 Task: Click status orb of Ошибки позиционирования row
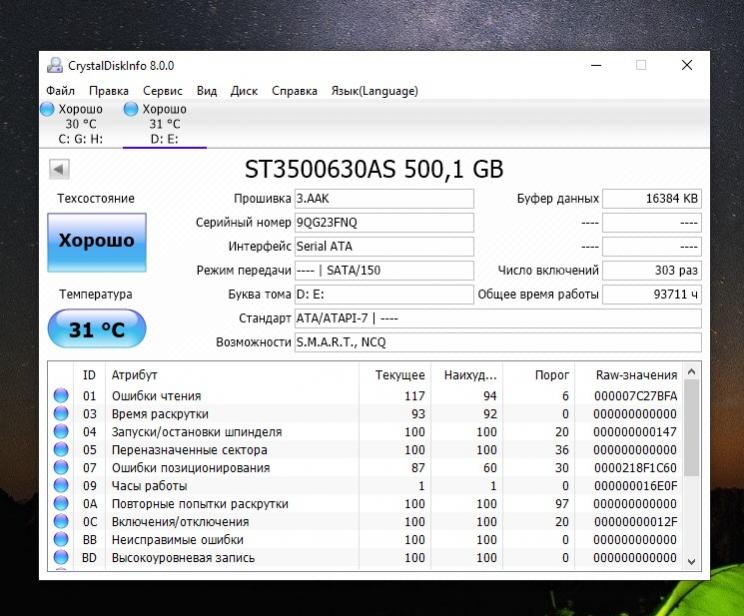(61, 467)
